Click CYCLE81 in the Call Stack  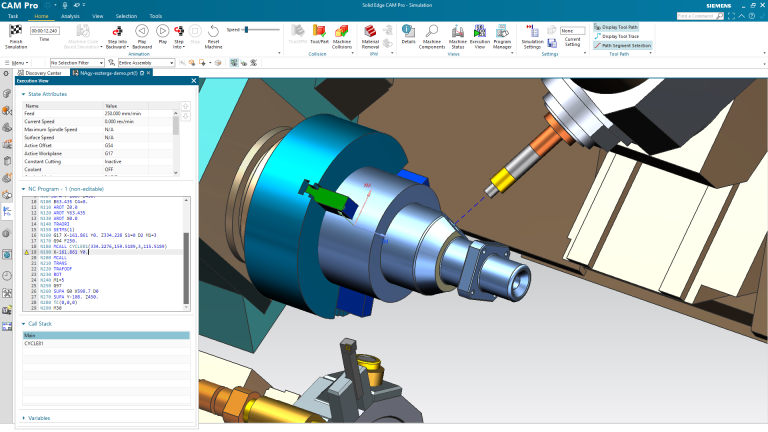[x=106, y=344]
